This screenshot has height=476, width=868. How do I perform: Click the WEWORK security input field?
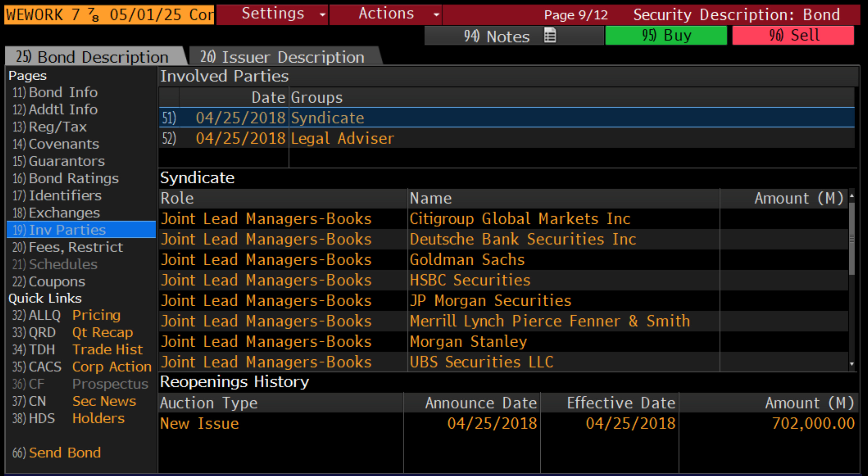[109, 14]
